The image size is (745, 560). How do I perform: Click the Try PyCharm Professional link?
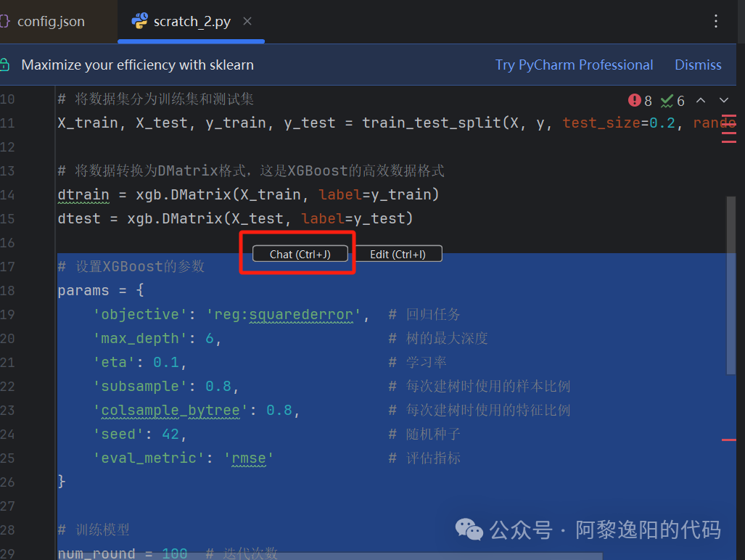(574, 65)
